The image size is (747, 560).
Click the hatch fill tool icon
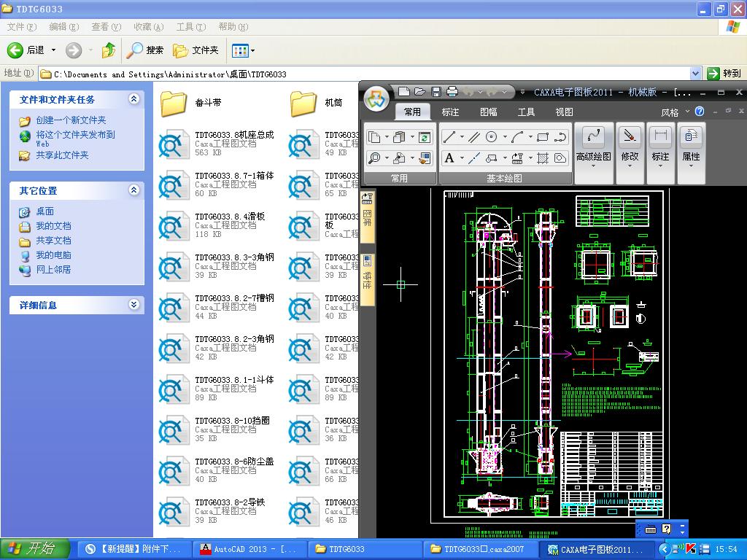543,157
